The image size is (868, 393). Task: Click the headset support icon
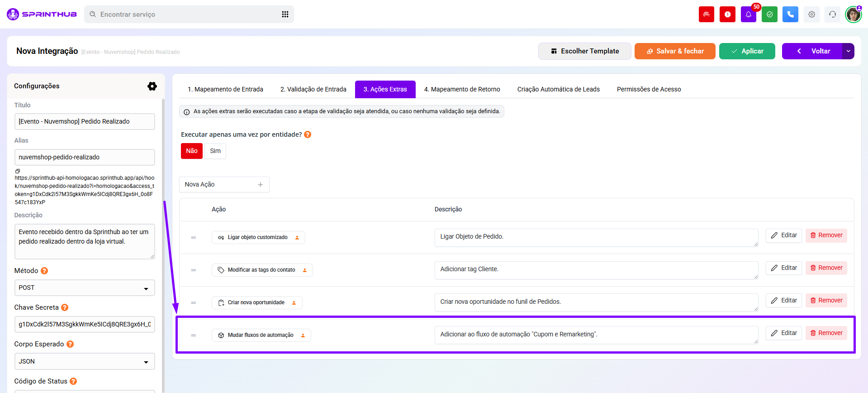(832, 14)
